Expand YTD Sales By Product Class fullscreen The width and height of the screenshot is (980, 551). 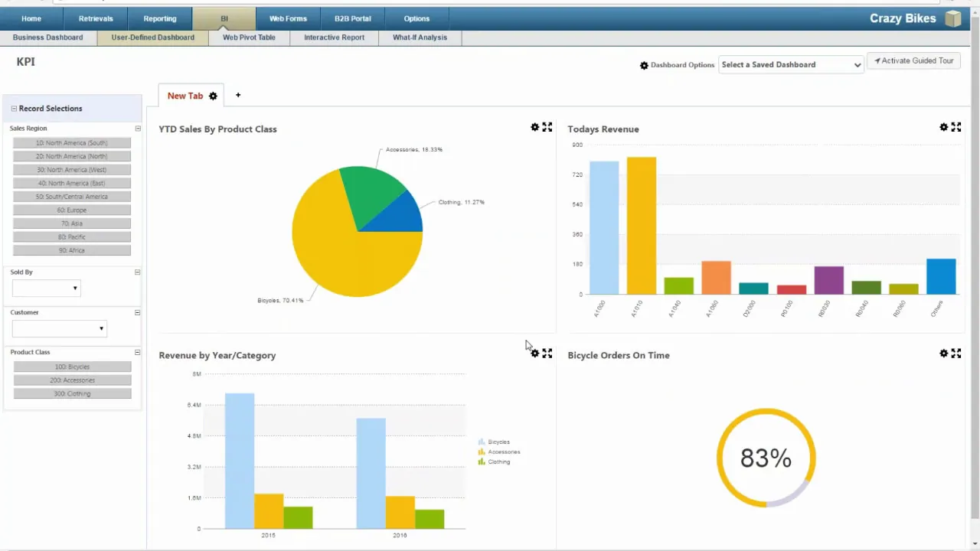(x=547, y=127)
